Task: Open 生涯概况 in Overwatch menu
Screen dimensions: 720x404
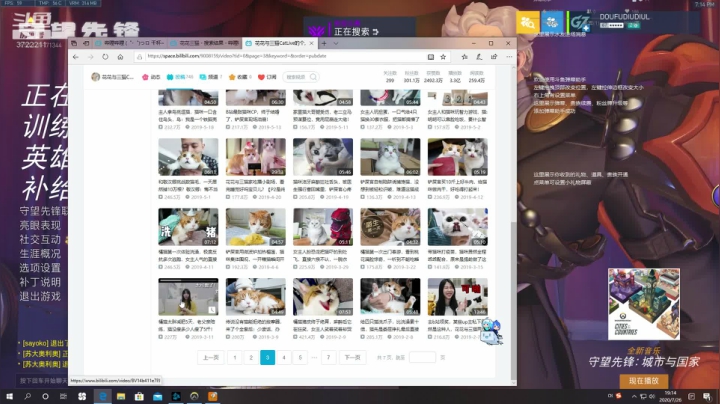Action: [40, 254]
